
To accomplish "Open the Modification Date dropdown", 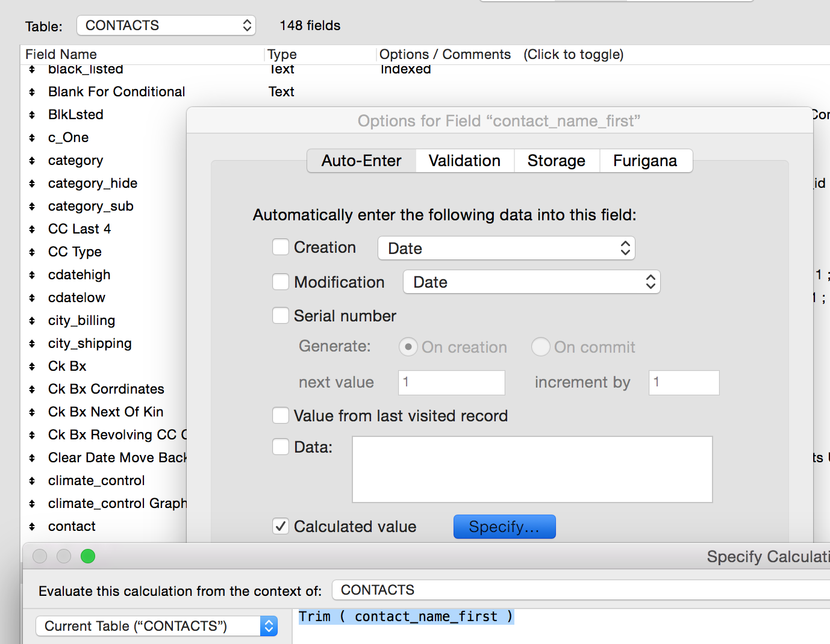I will [x=531, y=282].
